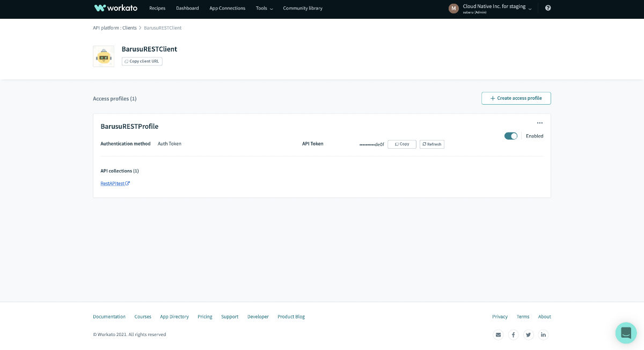Click the BarusuRESTClient page heading
The image size is (644, 350).
coord(149,49)
